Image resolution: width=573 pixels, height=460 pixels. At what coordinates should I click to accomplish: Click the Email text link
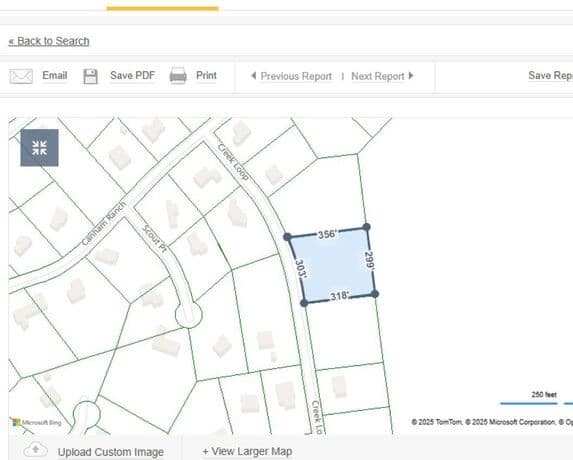[x=55, y=76]
